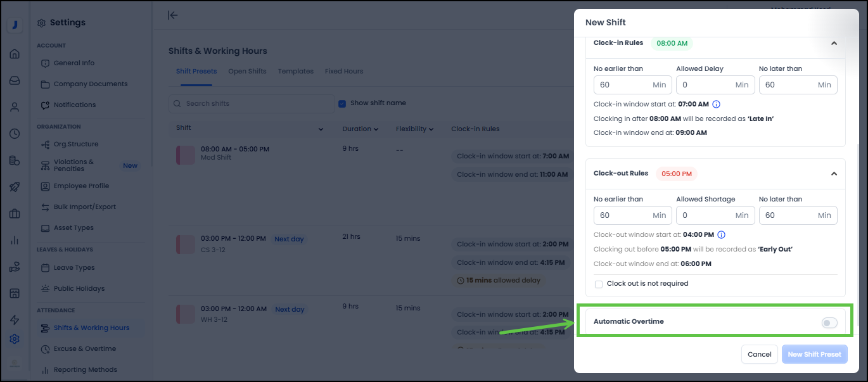
Task: Check 'Clock out is not required'
Action: pos(599,284)
